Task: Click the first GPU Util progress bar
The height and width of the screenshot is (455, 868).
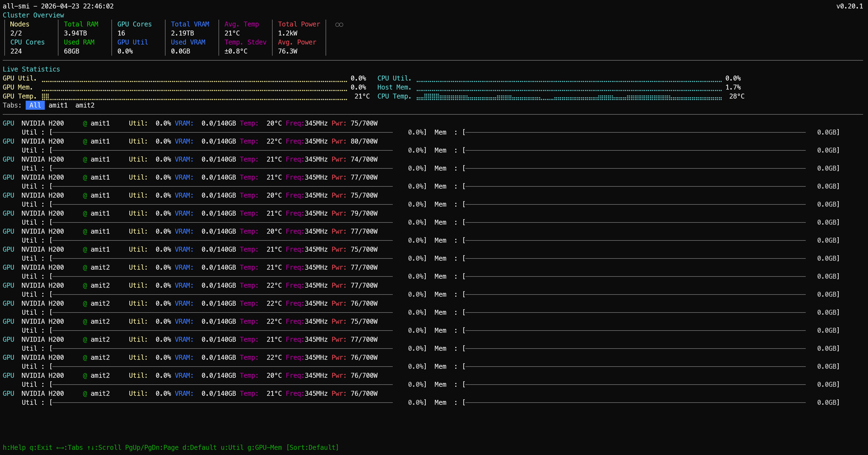Action: tap(222, 132)
